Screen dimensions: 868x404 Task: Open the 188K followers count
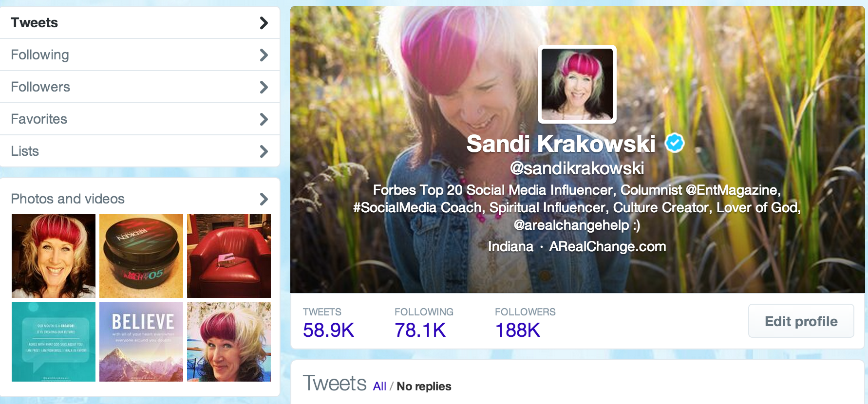(518, 331)
